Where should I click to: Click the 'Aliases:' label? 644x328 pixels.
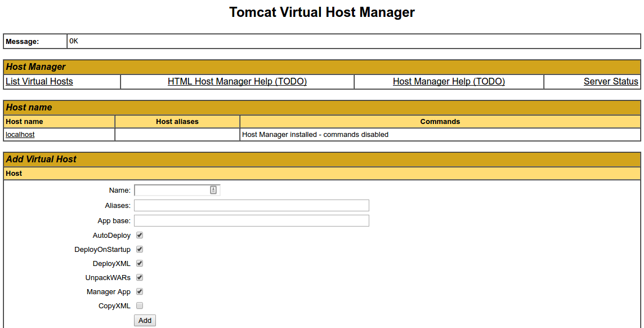pos(118,206)
